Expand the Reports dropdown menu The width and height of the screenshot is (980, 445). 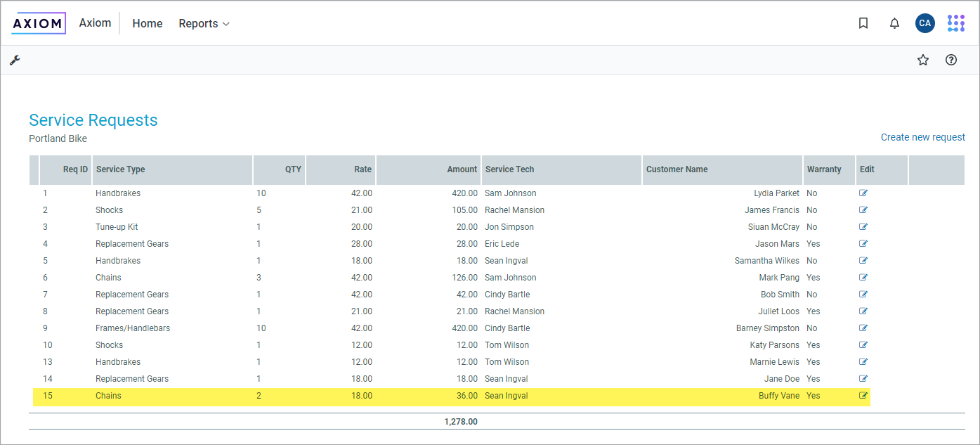(x=204, y=24)
